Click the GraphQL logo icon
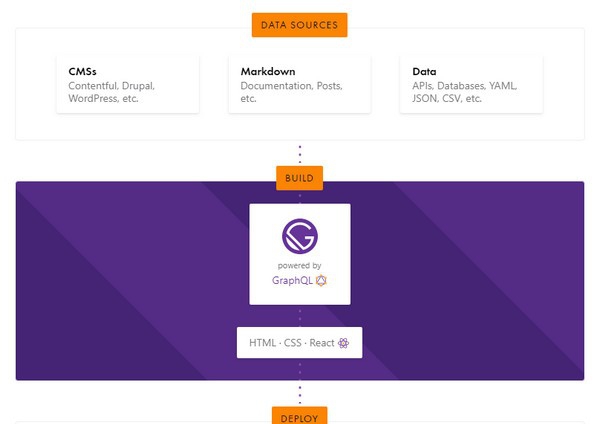 (321, 281)
